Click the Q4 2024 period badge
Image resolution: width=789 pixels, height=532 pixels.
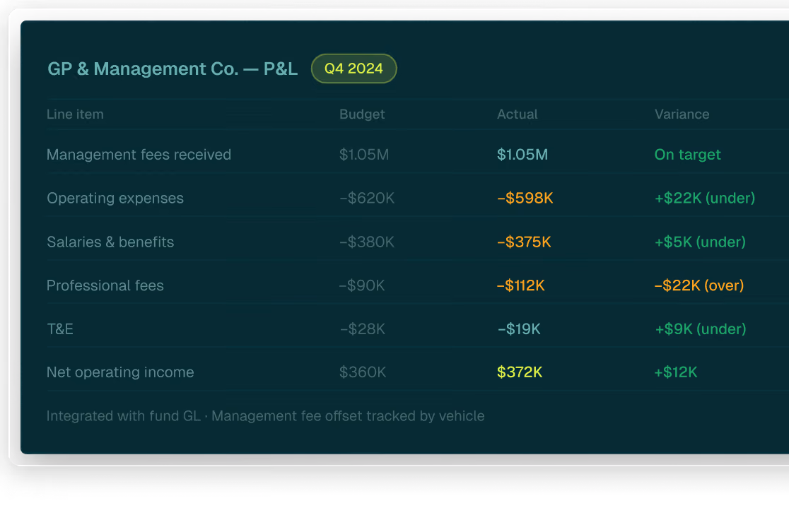click(x=353, y=69)
